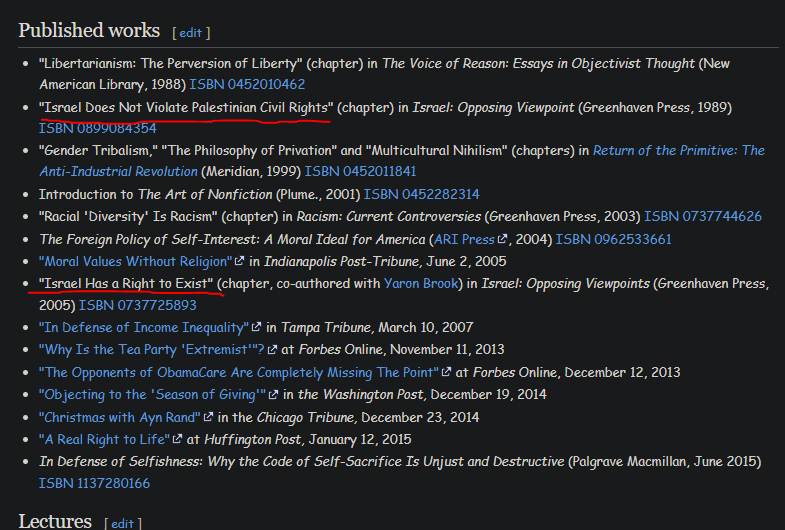Click "The Voice of Reason" book title text

pos(539,64)
